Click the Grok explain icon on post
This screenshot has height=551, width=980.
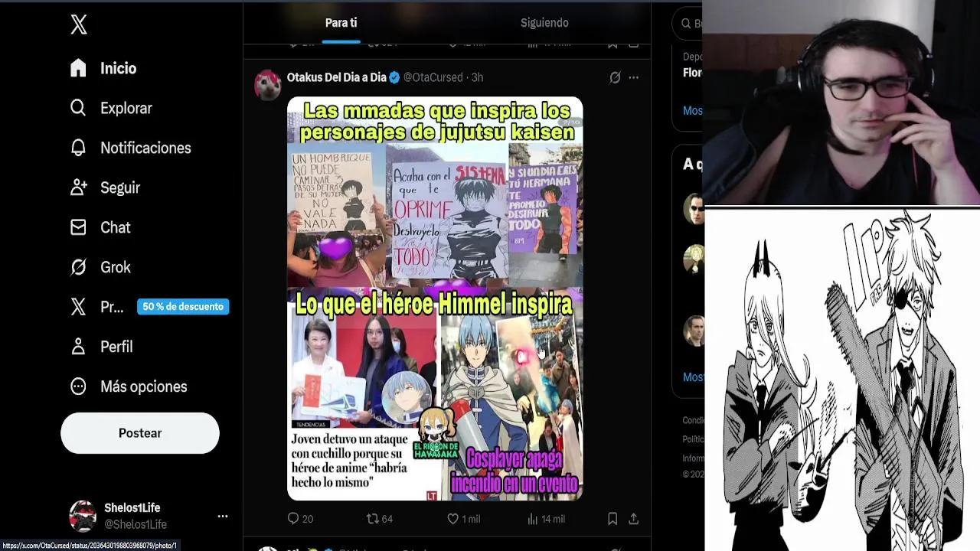615,77
